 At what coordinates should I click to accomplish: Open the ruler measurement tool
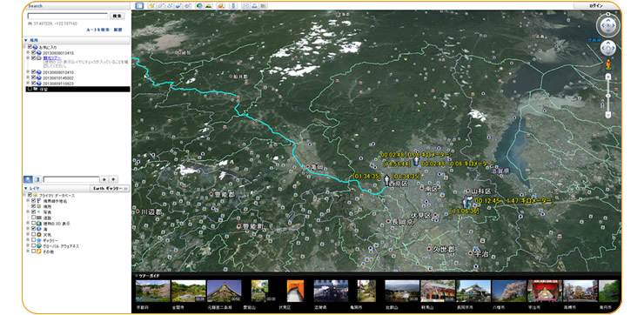pyautogui.click(x=233, y=6)
